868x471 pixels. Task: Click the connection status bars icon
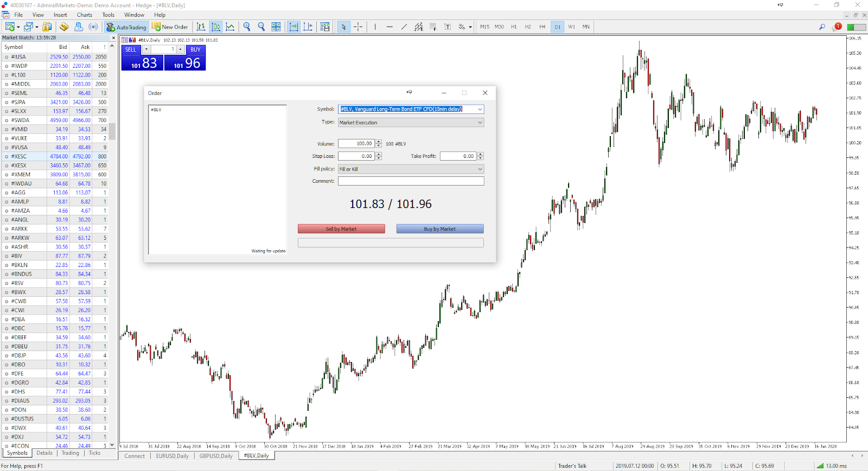[x=820, y=466]
